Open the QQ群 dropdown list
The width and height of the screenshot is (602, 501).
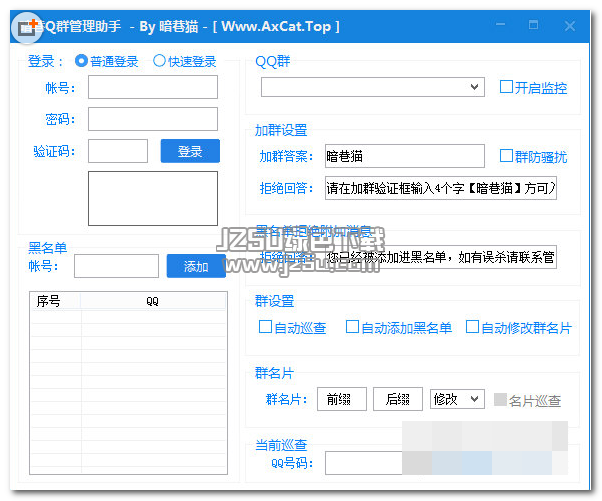coord(373,87)
